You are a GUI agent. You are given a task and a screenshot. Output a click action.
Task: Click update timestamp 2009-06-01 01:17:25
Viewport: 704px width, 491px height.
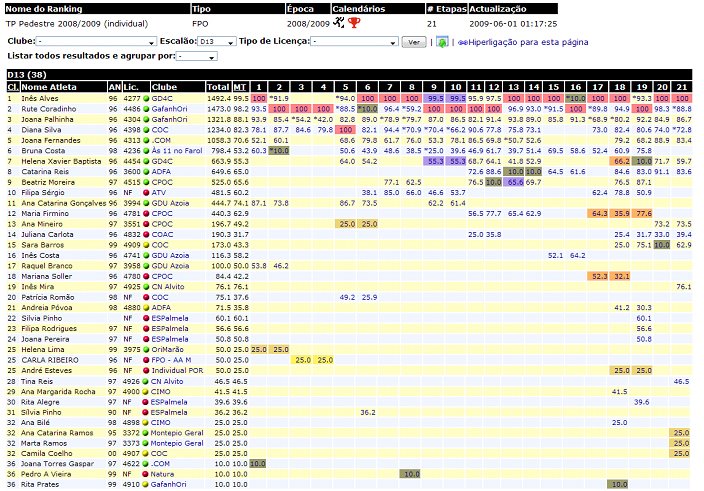click(x=513, y=24)
